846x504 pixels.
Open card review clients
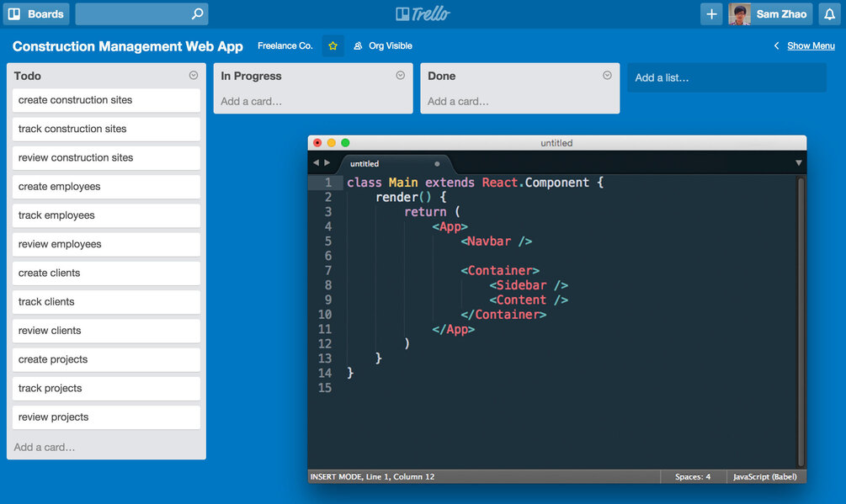tap(106, 331)
